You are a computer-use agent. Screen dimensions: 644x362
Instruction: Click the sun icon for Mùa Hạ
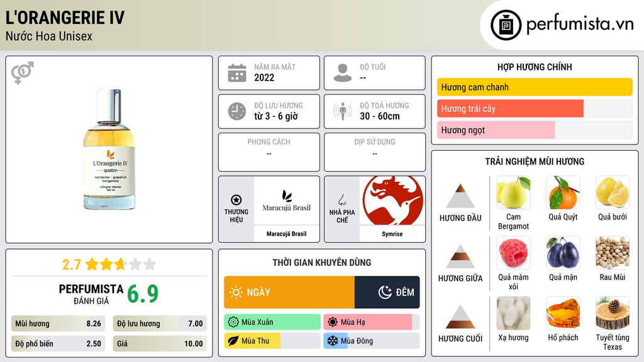click(333, 322)
